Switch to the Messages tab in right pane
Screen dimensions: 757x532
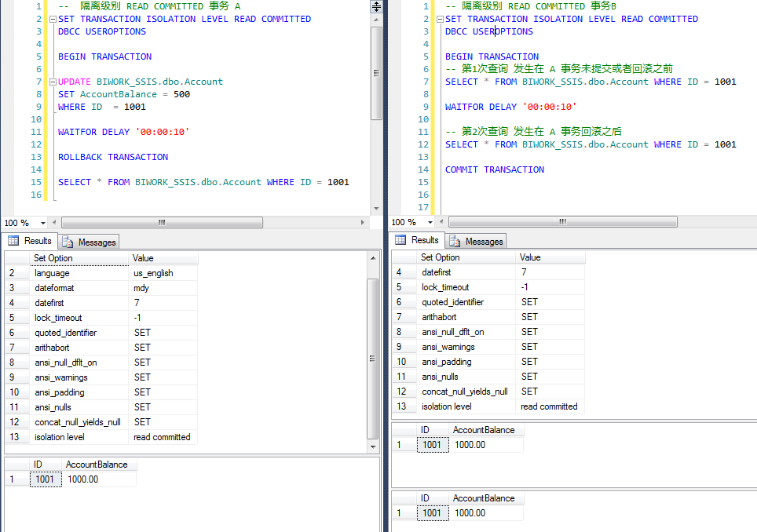coord(477,242)
